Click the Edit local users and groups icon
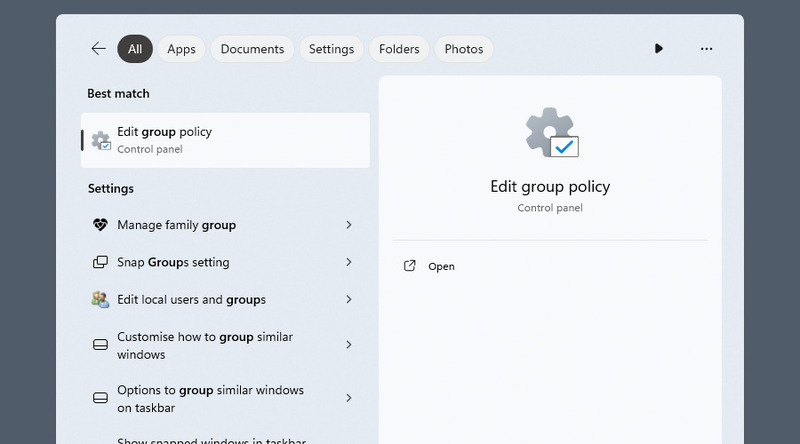800x444 pixels. [100, 299]
